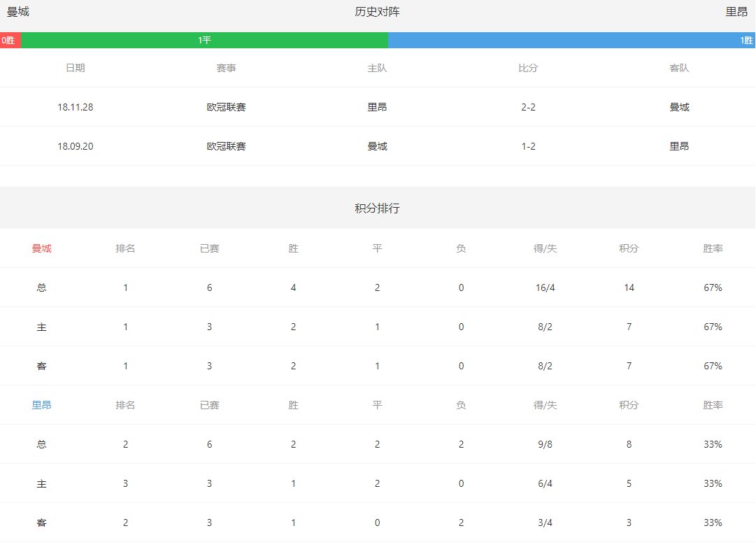The image size is (756, 554).
Task: Click home team 里昂 in 18.11.28 row
Action: tap(377, 107)
